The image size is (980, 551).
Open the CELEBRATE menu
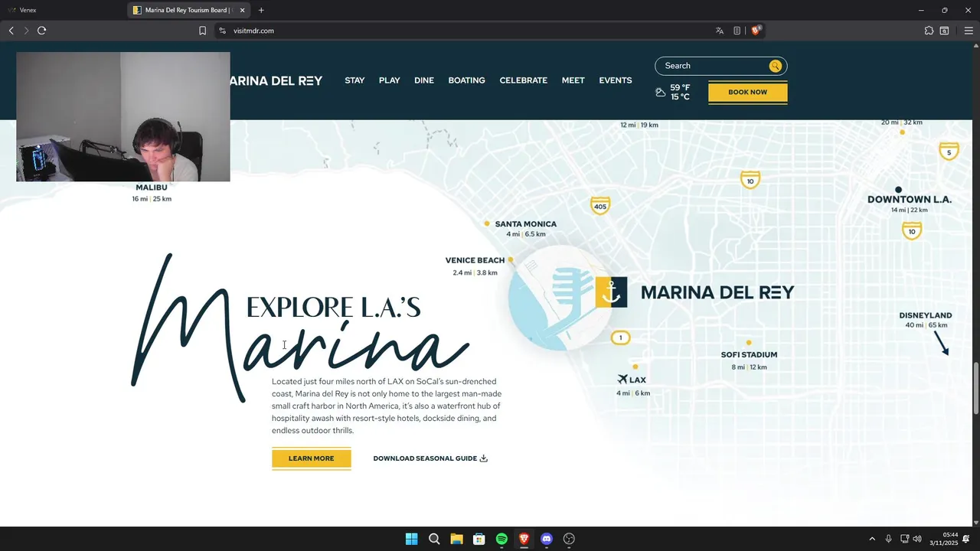click(x=524, y=80)
